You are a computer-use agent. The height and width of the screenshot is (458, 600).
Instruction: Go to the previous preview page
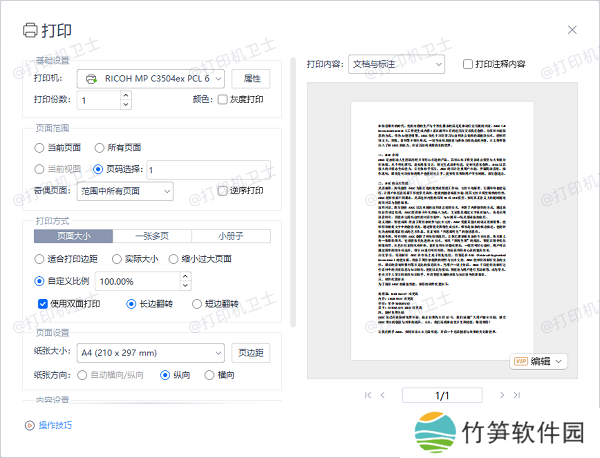[x=382, y=396]
